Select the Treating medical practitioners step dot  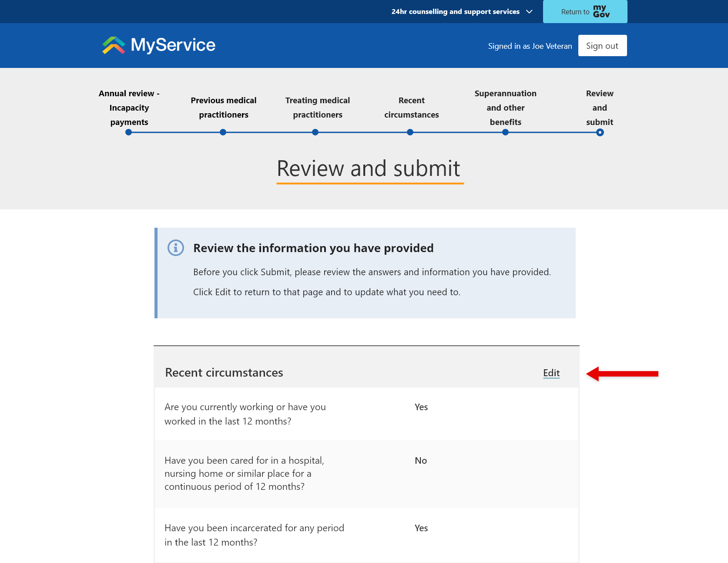point(315,132)
